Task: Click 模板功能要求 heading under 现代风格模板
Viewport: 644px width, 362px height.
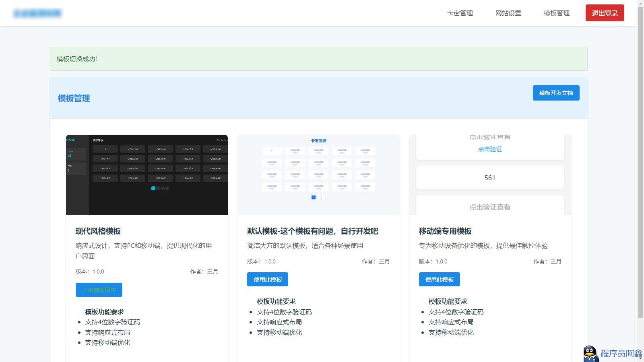Action: pos(104,312)
